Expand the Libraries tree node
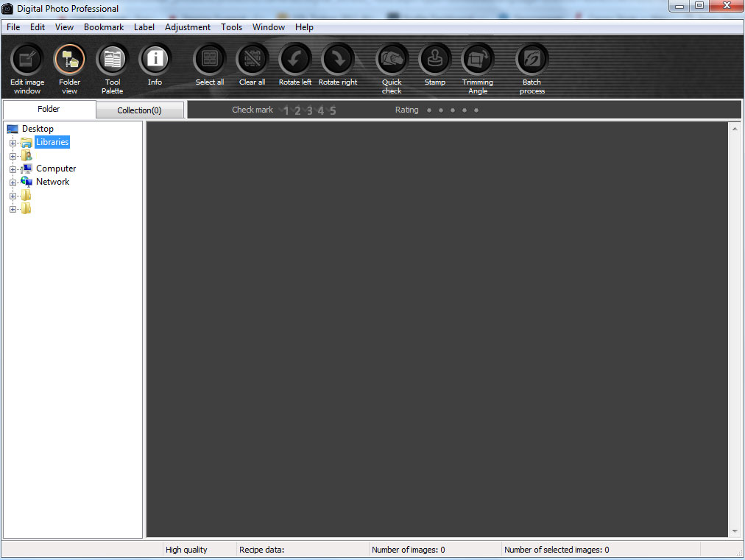 [13, 143]
